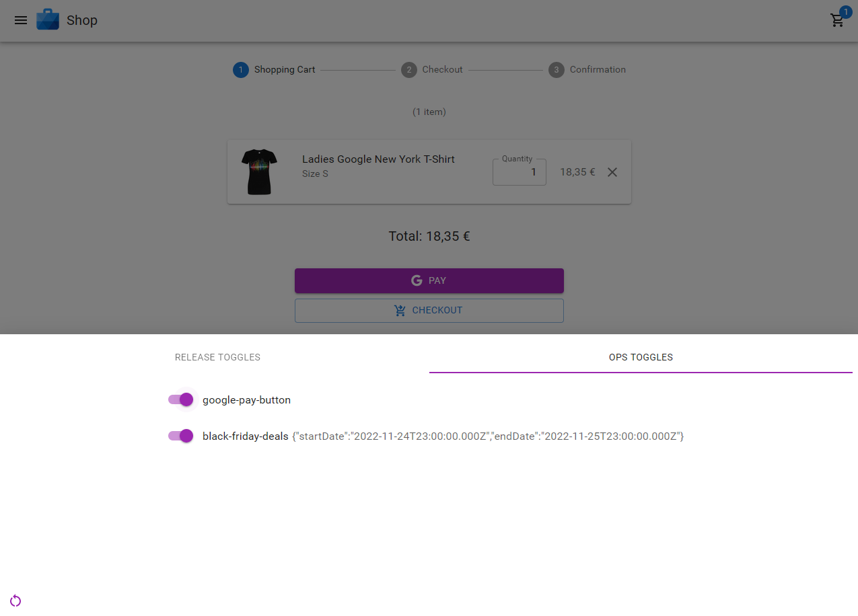Image resolution: width=858 pixels, height=616 pixels.
Task: Click the step 1 Shopping Cart circle
Action: point(241,70)
